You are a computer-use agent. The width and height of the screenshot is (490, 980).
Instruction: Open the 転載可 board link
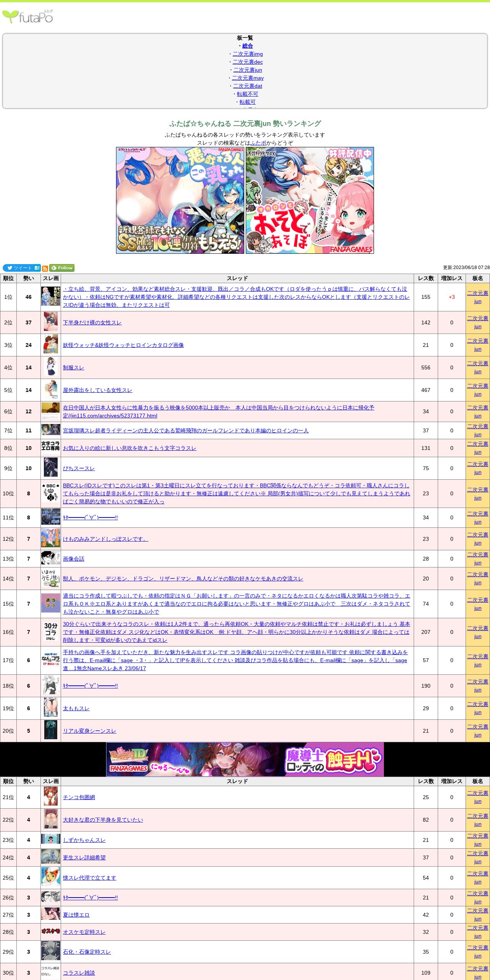pos(248,102)
